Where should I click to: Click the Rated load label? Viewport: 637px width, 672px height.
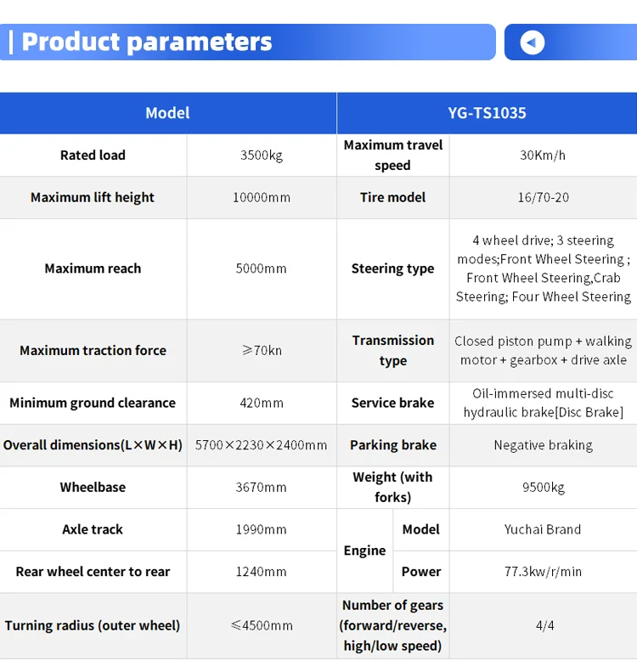point(93,155)
